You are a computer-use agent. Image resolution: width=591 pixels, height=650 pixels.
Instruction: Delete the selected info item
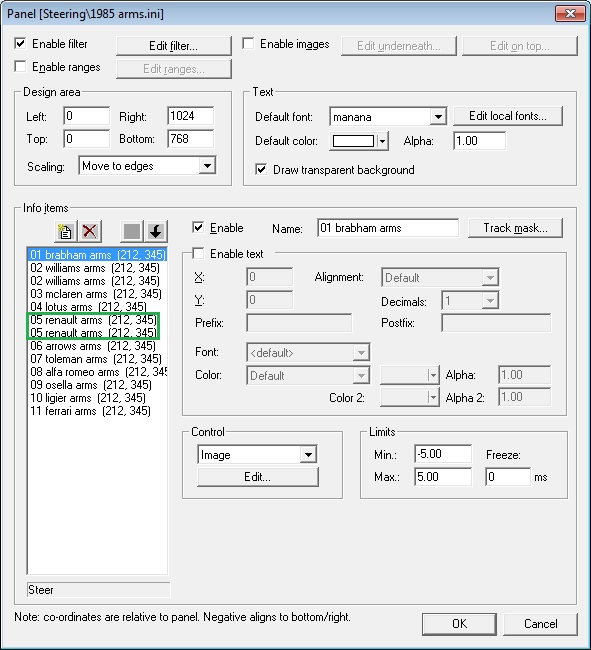pyautogui.click(x=90, y=231)
